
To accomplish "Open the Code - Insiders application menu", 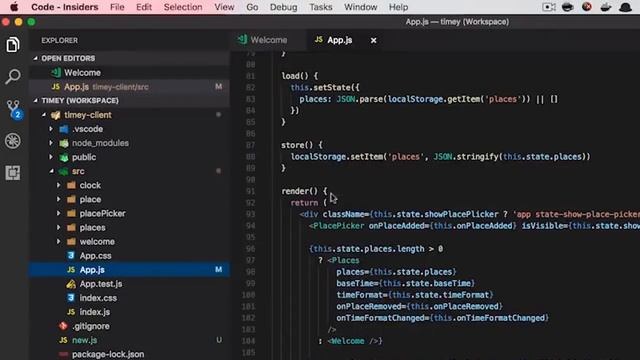I will pos(64,7).
